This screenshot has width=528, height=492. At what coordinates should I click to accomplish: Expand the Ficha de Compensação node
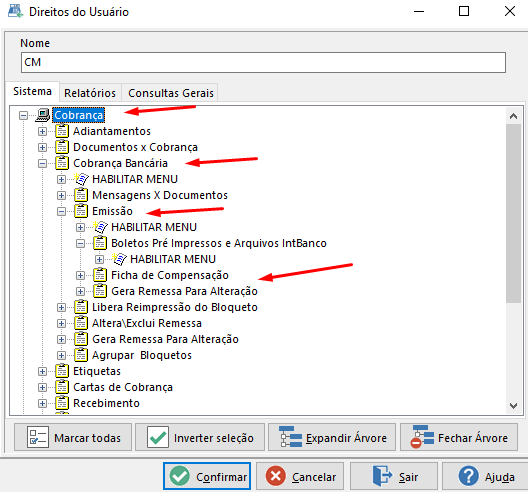tap(80, 275)
